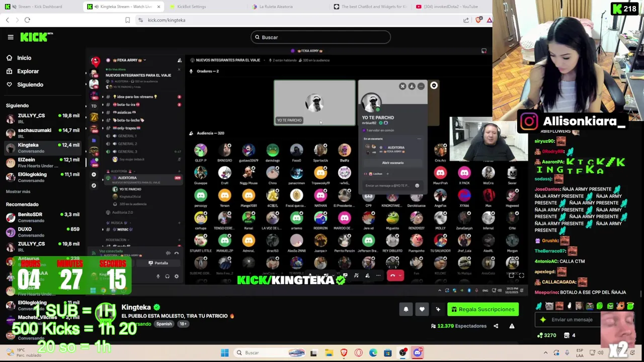Go to Inicio in Kick sidebar
Viewport: 644px width, 362px height.
pos(24,58)
